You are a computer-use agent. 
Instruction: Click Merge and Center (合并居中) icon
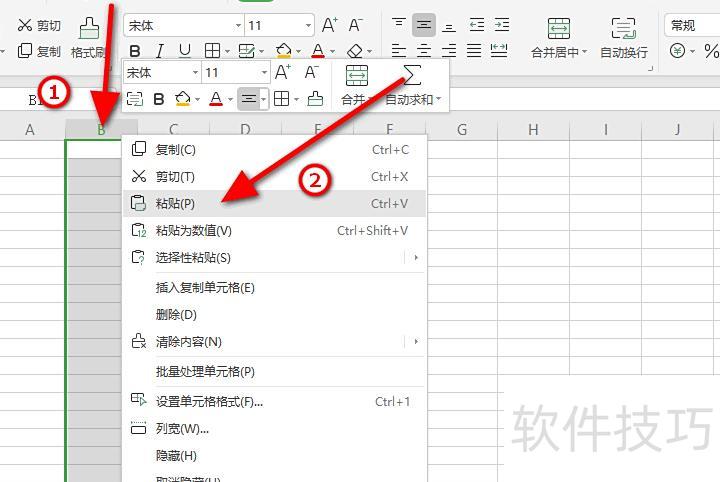(x=558, y=28)
